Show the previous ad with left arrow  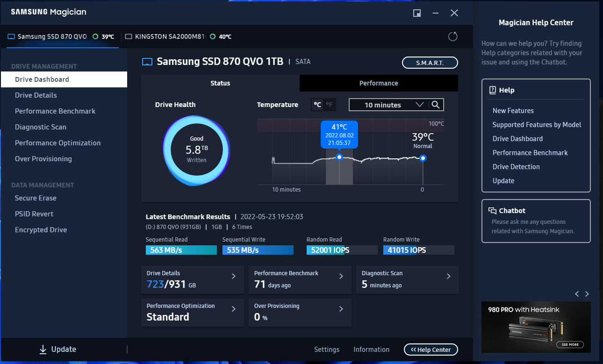pyautogui.click(x=577, y=294)
